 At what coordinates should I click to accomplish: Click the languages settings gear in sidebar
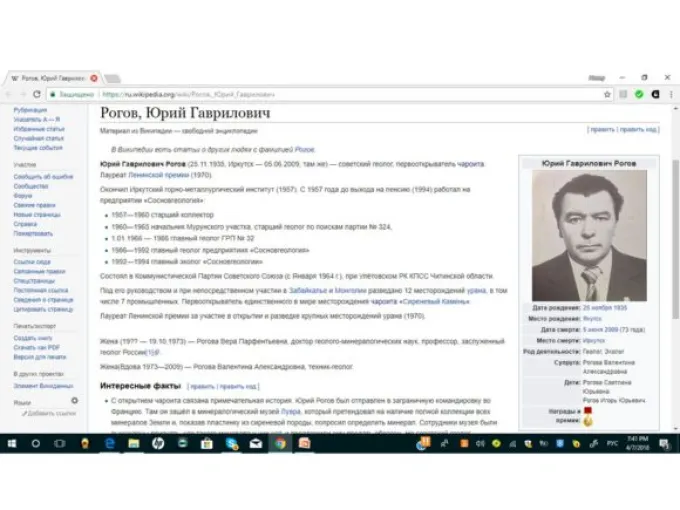tap(74, 400)
